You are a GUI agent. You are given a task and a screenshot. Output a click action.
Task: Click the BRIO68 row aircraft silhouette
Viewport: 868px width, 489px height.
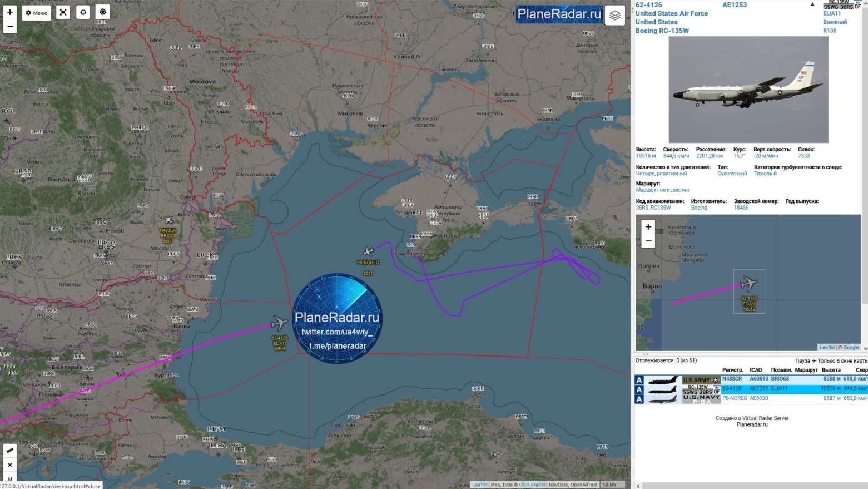pos(663,380)
